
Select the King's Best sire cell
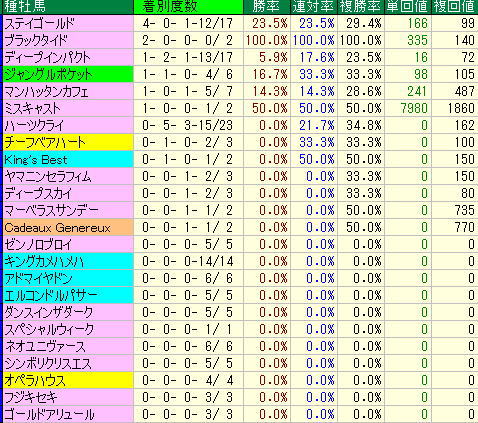(x=68, y=159)
